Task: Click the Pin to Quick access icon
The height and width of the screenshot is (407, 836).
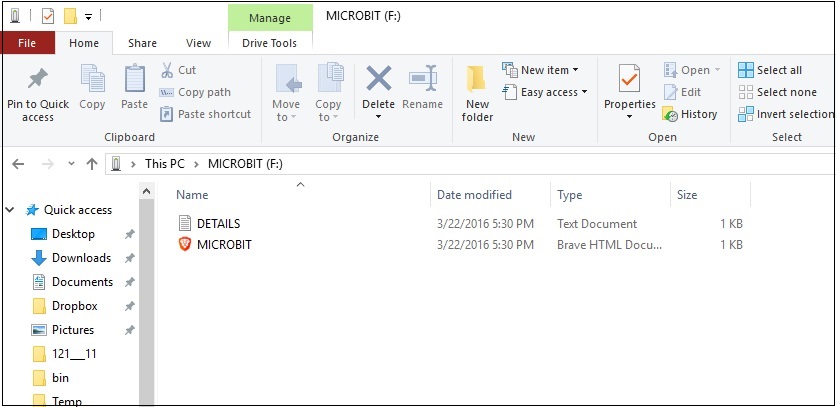Action: [38, 80]
